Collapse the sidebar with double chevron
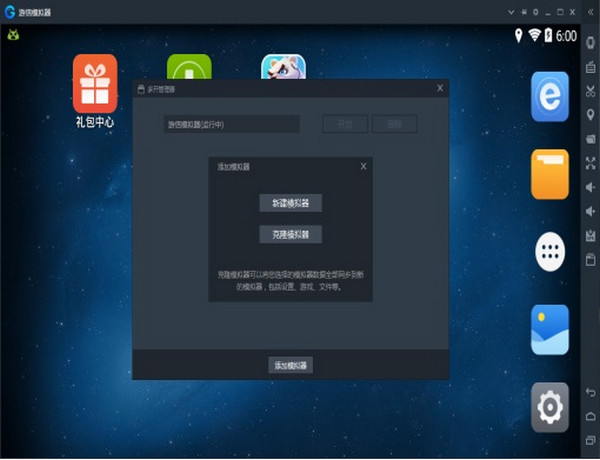This screenshot has width=600, height=460. (590, 12)
